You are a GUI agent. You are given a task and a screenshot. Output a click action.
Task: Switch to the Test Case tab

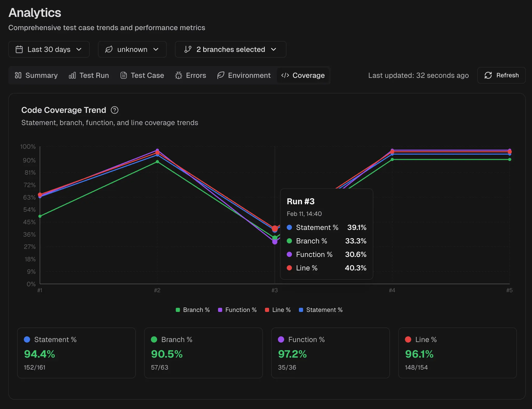[x=142, y=75]
